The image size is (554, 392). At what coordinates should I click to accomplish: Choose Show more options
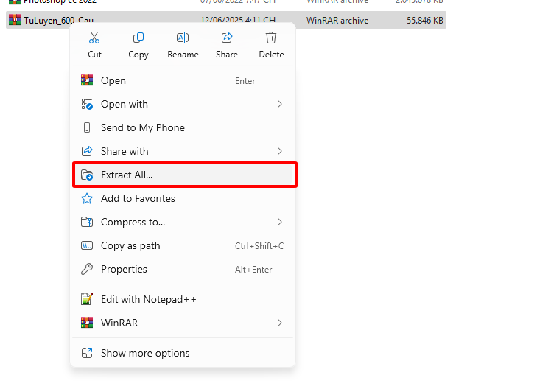coord(183,353)
